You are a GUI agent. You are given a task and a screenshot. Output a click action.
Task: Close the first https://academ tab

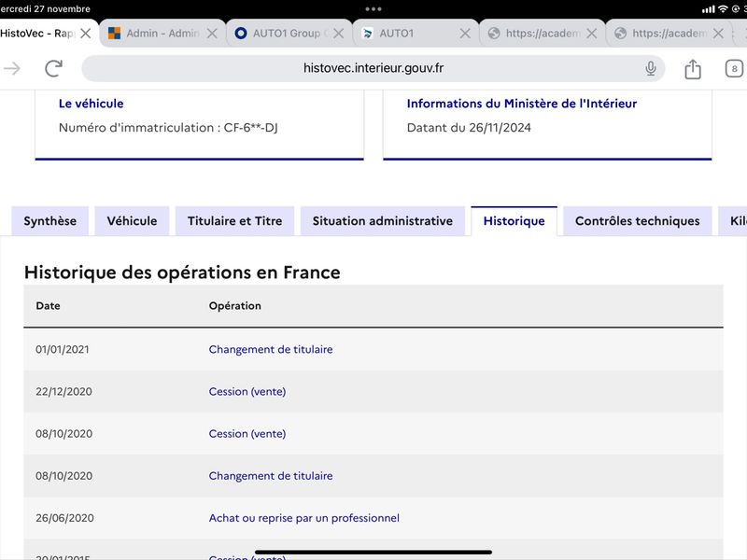coord(592,34)
